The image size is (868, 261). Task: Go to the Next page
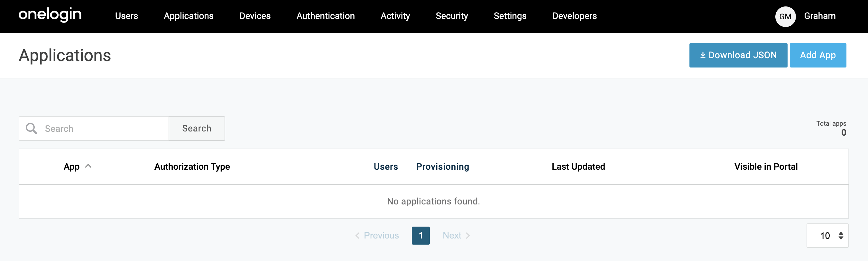point(456,235)
